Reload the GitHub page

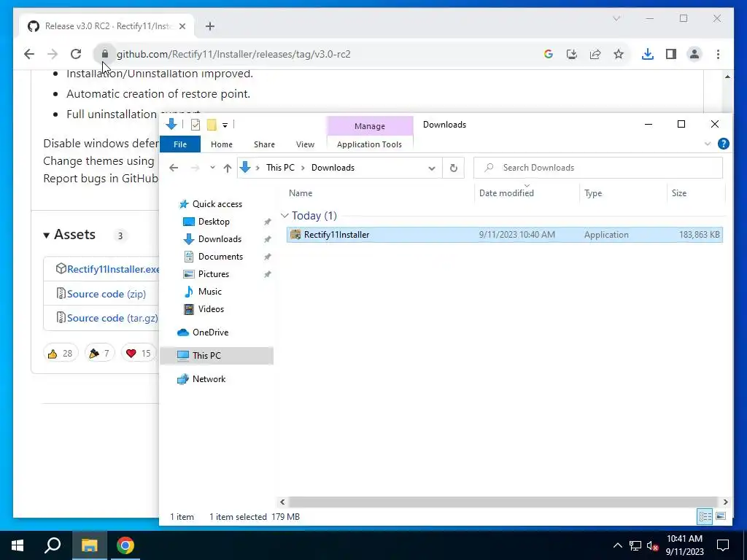click(76, 54)
